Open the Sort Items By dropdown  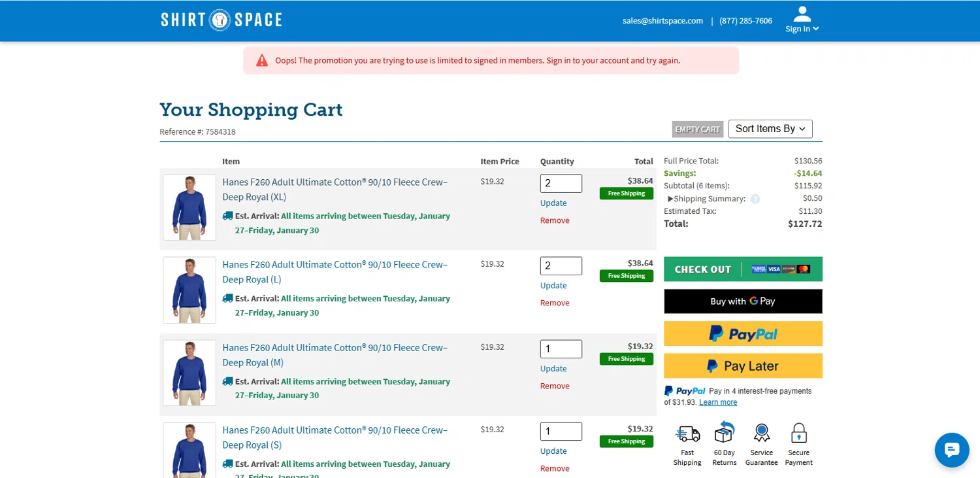[x=770, y=129]
